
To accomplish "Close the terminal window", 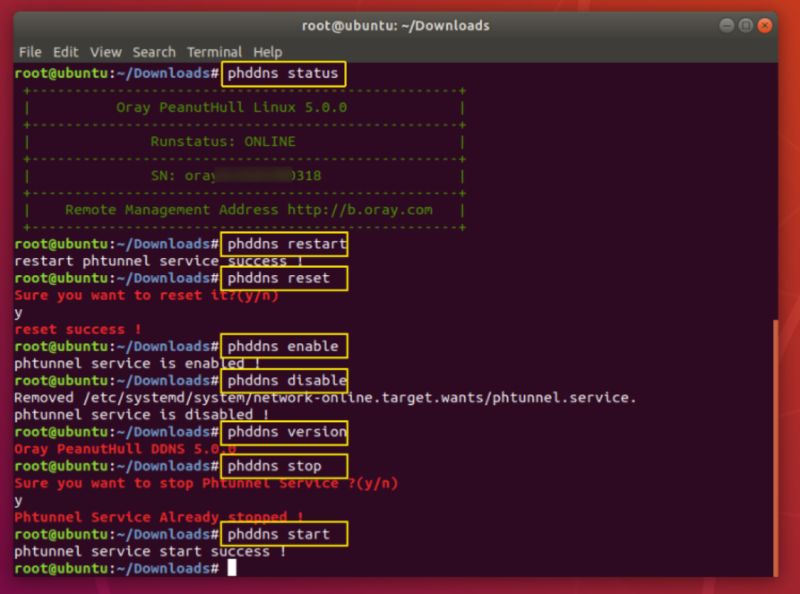I will click(765, 24).
